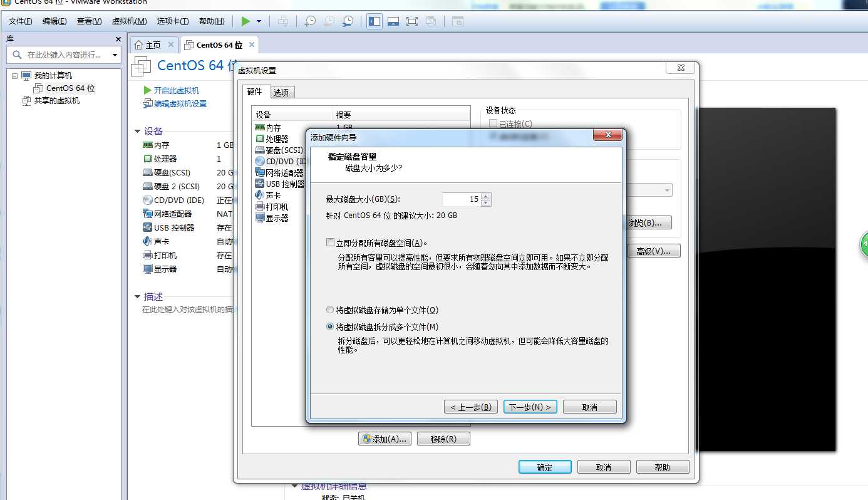This screenshot has height=500, width=868.
Task: Click 下一步(N) in the wizard
Action: pyautogui.click(x=530, y=407)
